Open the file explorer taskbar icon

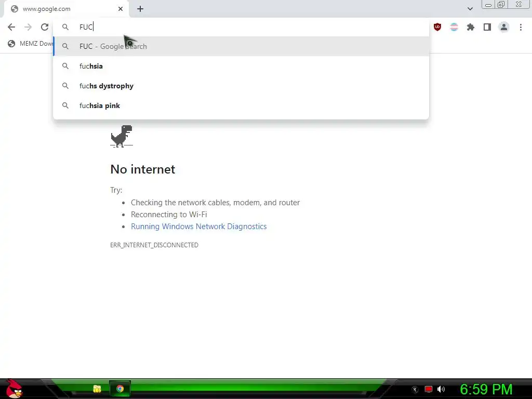tap(97, 389)
